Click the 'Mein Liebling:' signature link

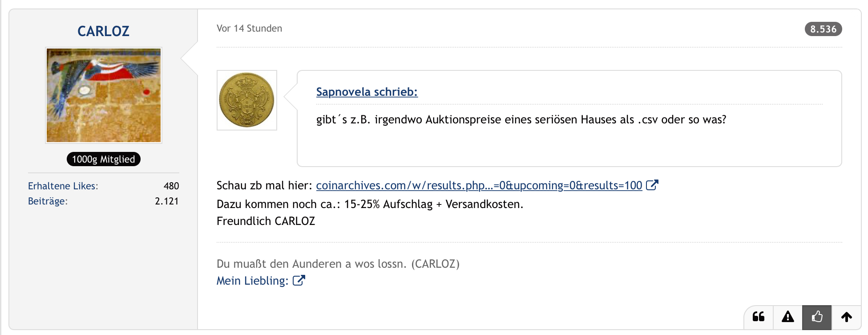(252, 281)
